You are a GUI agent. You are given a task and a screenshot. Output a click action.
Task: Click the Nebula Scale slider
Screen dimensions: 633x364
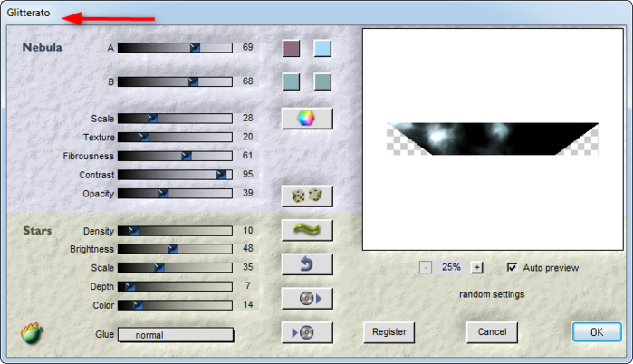pos(175,119)
